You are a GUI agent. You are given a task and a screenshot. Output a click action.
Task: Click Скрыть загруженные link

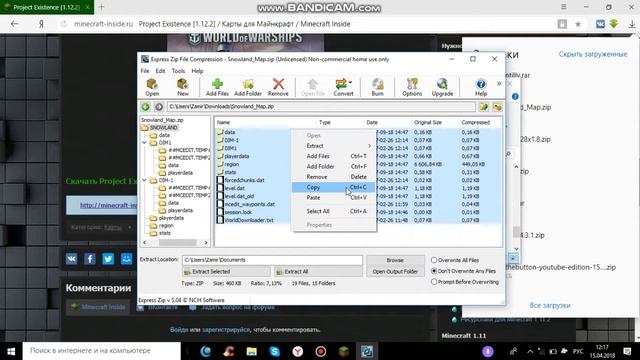[x=593, y=54]
